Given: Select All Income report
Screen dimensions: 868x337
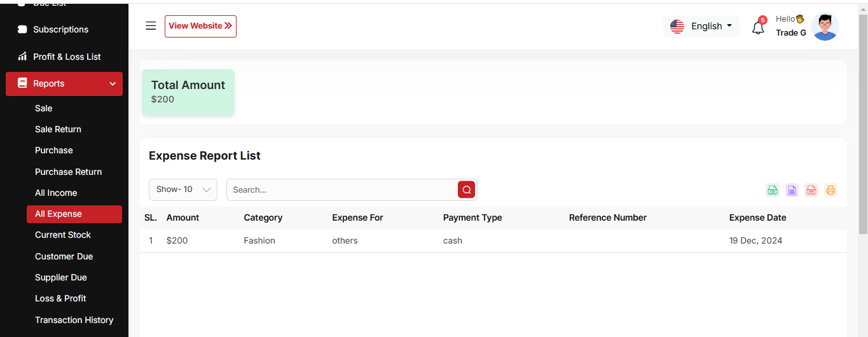Looking at the screenshot, I should click(56, 193).
